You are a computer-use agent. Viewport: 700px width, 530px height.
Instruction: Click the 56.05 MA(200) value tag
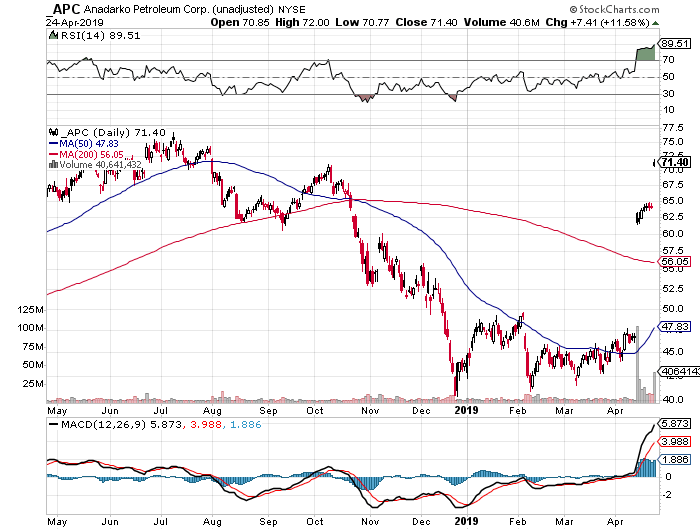pyautogui.click(x=675, y=262)
